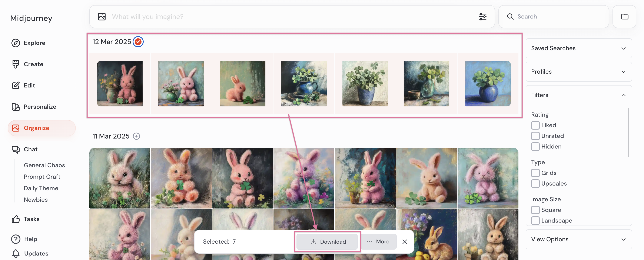Click the image upload icon in prompt bar
This screenshot has width=644, height=260.
(x=102, y=17)
